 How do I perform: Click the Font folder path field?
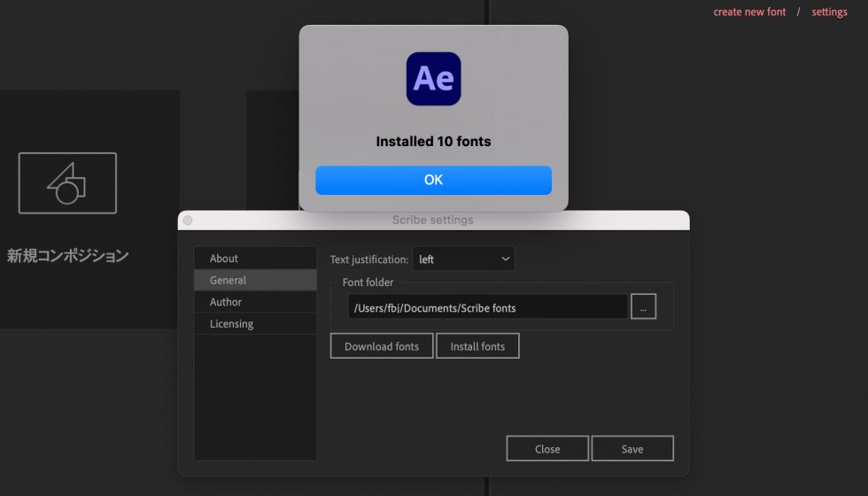tap(487, 307)
